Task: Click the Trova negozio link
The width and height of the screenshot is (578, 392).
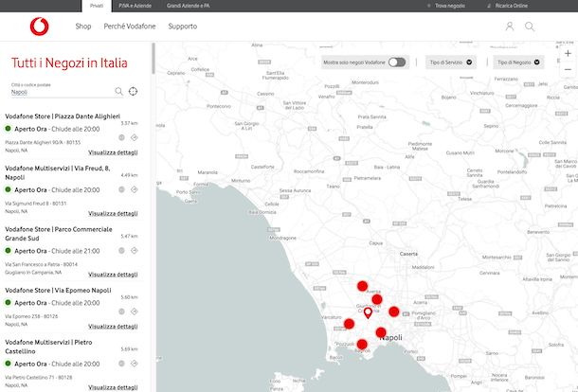Action: point(451,6)
